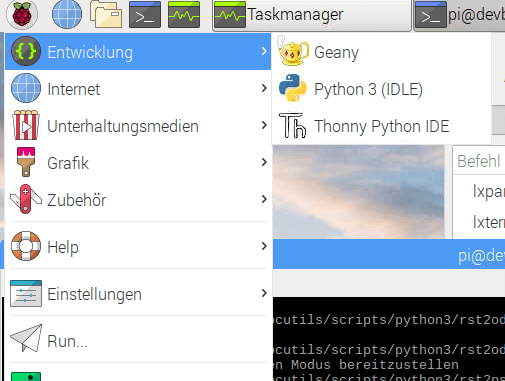Expand the Einstellungen submenu arrow
505x381 pixels.
(x=264, y=293)
